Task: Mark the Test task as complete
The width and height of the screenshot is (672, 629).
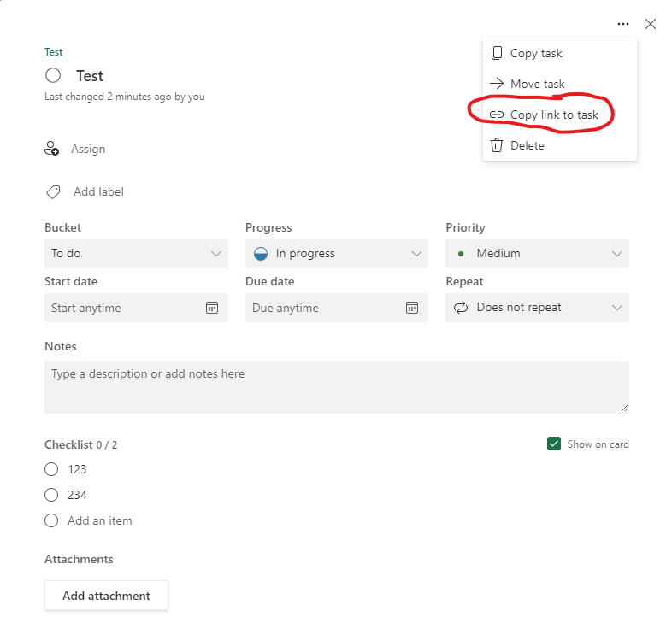Action: click(53, 75)
